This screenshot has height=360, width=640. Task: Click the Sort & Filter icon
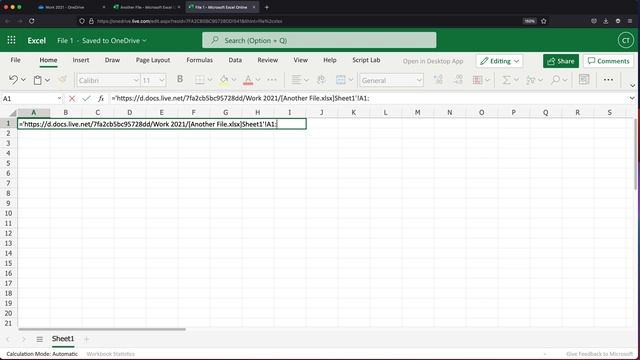531,80
